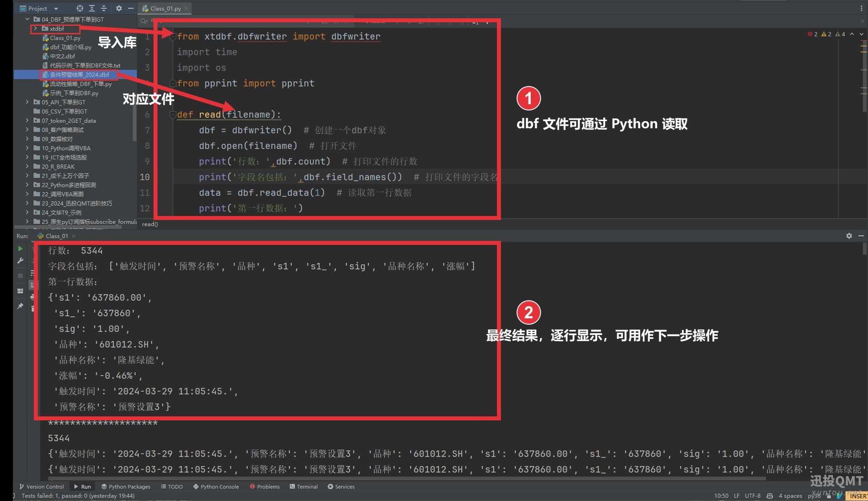Expand the 05_API folder
The width and height of the screenshot is (868, 501).
(28, 102)
